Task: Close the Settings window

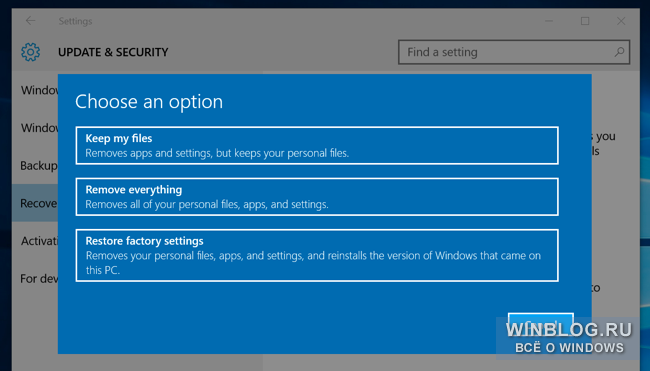Action: click(x=621, y=21)
